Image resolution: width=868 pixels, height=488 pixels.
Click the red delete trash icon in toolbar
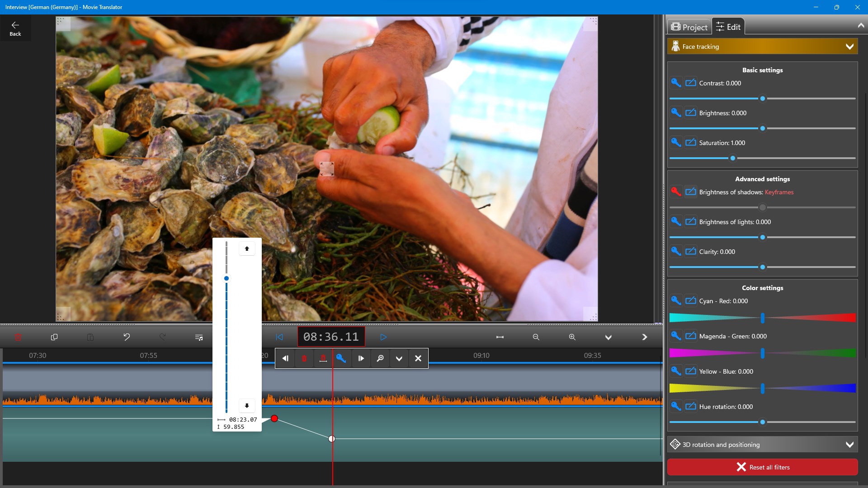pos(18,337)
